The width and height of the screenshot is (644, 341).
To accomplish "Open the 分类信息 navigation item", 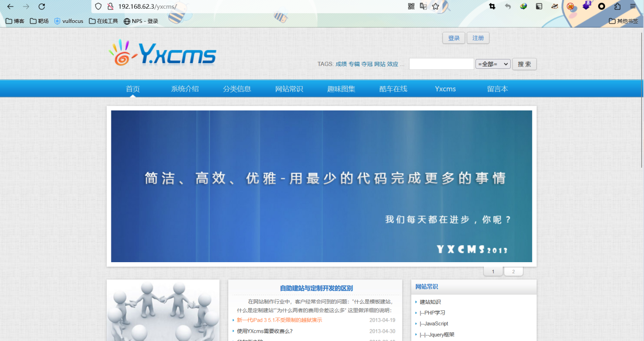I will coord(237,89).
